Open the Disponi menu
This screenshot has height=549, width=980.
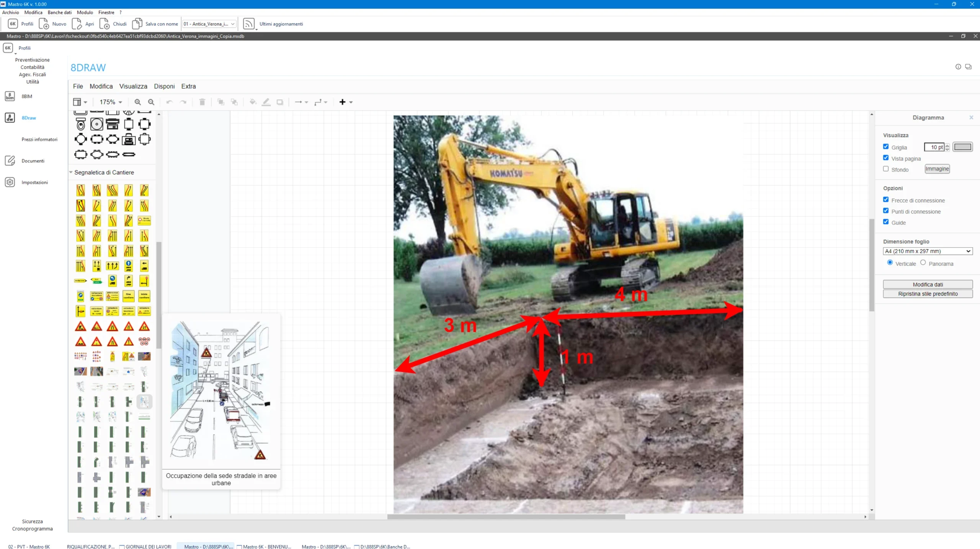tap(164, 86)
